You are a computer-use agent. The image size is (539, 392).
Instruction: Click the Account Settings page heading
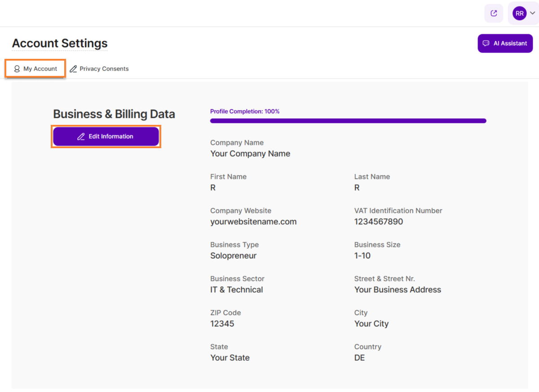(x=60, y=44)
